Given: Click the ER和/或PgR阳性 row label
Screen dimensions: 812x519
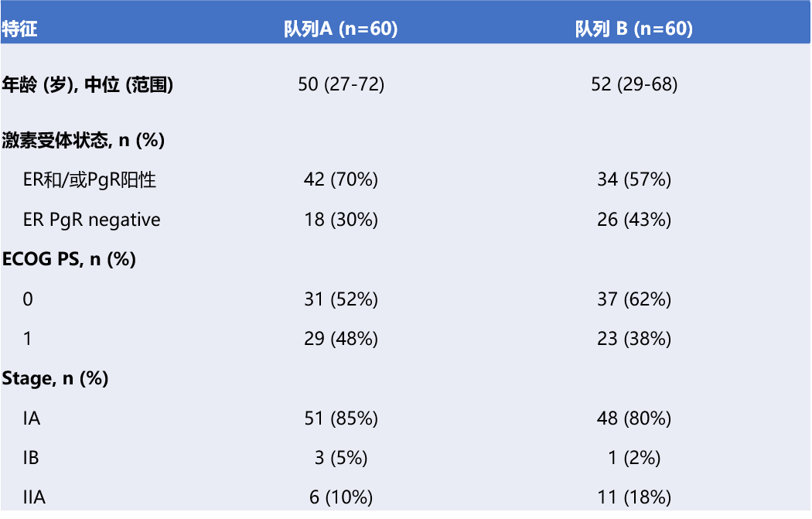Looking at the screenshot, I should 90,179.
